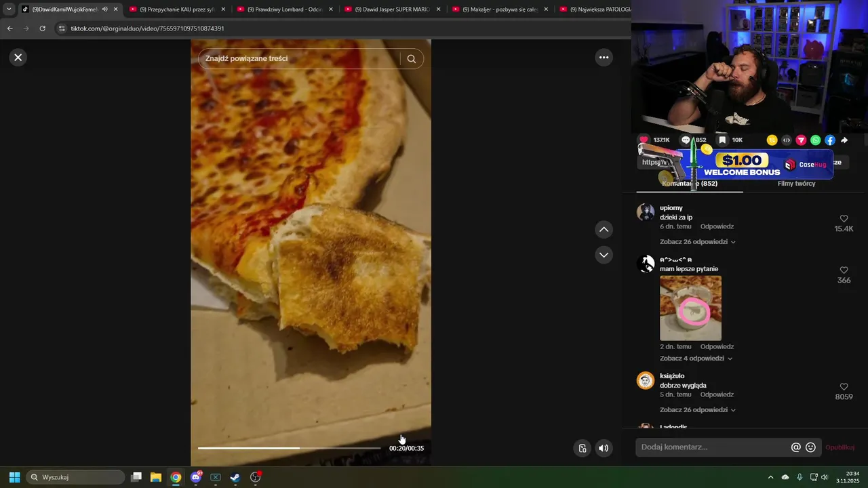Image resolution: width=868 pixels, height=488 pixels.
Task: Close the TikTok video viewer with X
Action: click(18, 58)
